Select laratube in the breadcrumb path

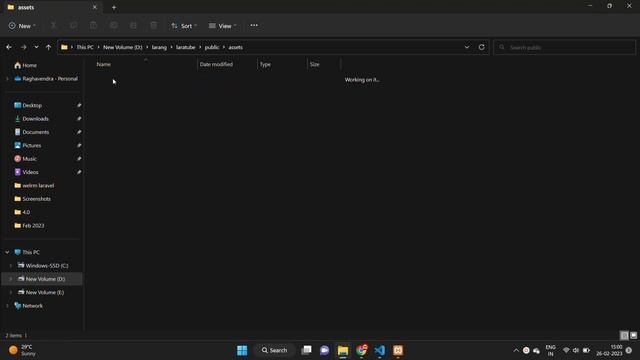[x=186, y=47]
